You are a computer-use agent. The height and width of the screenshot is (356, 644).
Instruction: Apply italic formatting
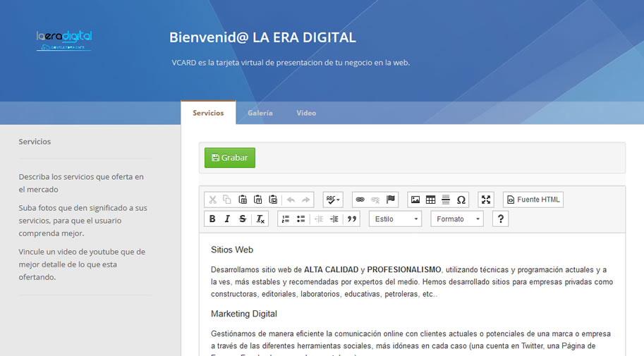click(x=227, y=219)
